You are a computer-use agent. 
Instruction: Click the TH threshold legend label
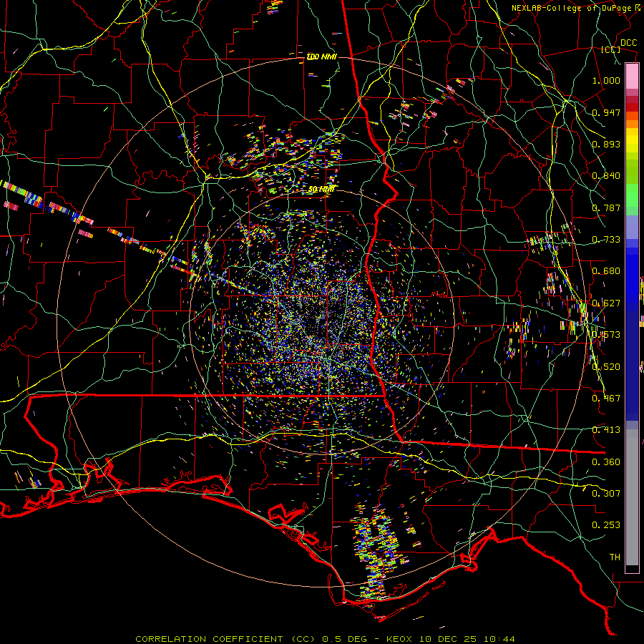coord(615,557)
